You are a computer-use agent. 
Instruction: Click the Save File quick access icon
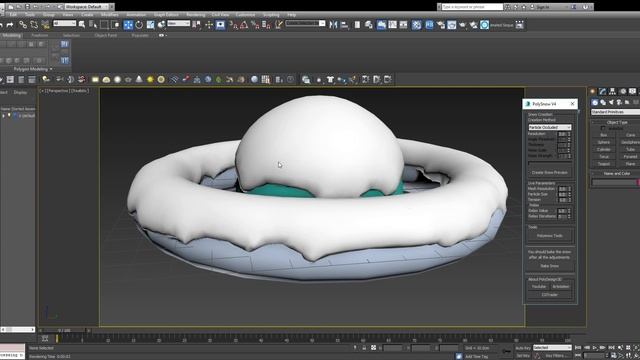tap(27, 7)
